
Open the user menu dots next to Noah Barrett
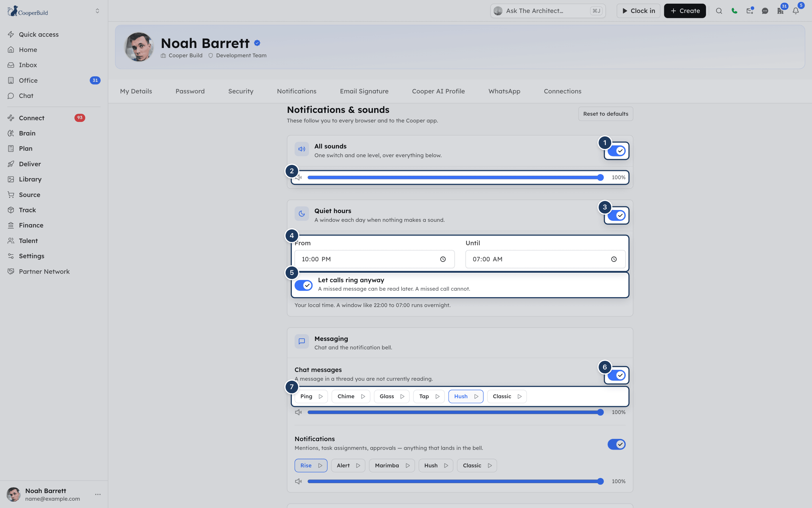(x=98, y=494)
